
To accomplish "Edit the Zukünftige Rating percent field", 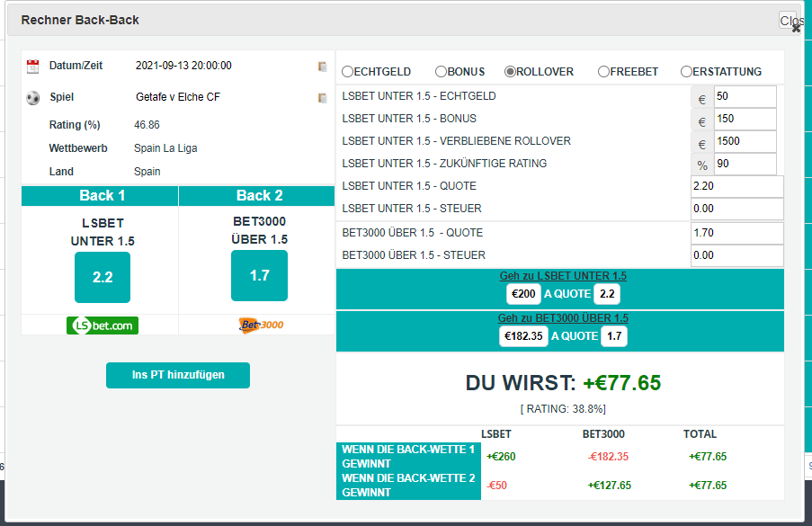I will click(745, 165).
